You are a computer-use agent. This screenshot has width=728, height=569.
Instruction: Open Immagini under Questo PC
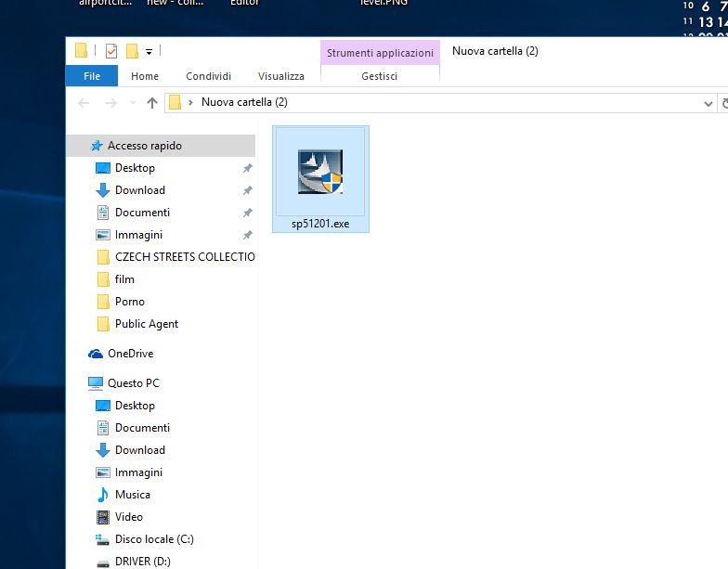[138, 472]
